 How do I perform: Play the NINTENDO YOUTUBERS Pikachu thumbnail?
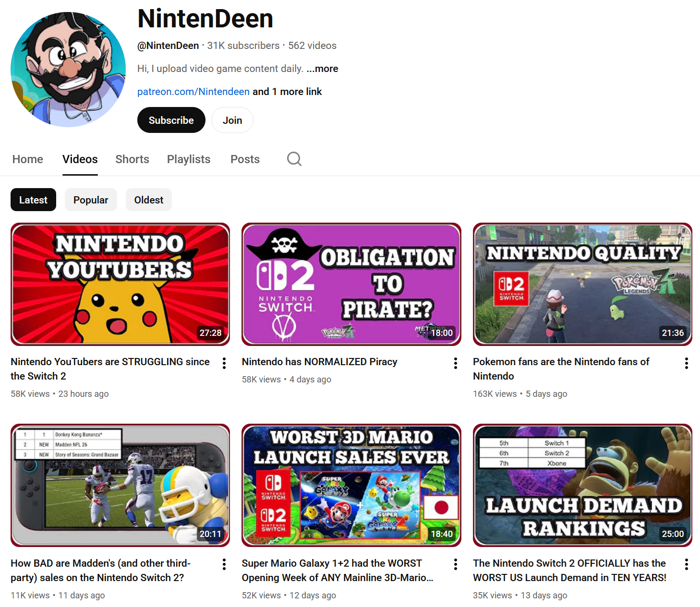click(120, 284)
